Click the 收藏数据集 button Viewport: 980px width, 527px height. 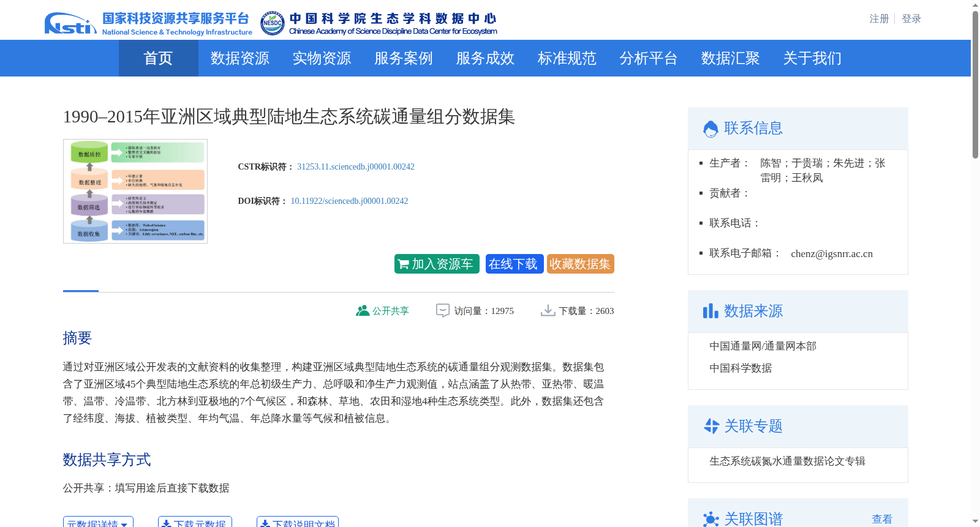(581, 264)
